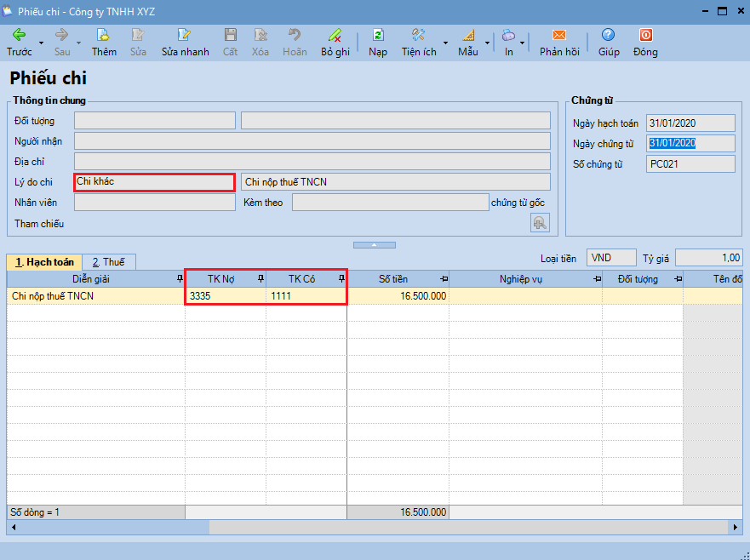Click the Thêm add-new icon
This screenshot has width=750, height=560.
tap(104, 36)
